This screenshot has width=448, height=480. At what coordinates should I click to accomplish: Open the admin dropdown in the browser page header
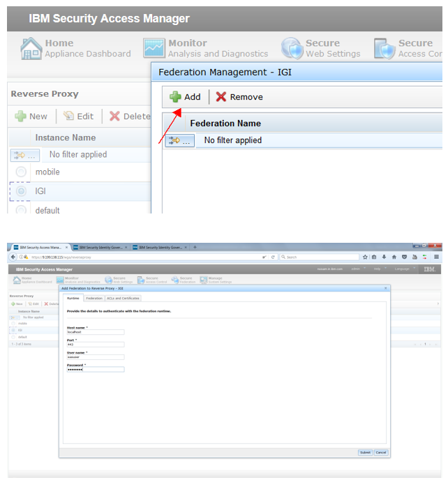click(x=358, y=269)
